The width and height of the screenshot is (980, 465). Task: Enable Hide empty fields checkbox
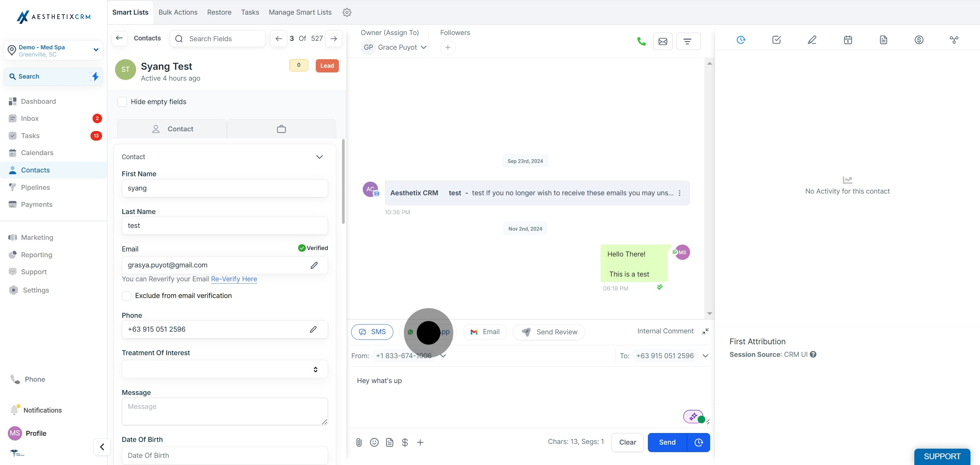[122, 101]
